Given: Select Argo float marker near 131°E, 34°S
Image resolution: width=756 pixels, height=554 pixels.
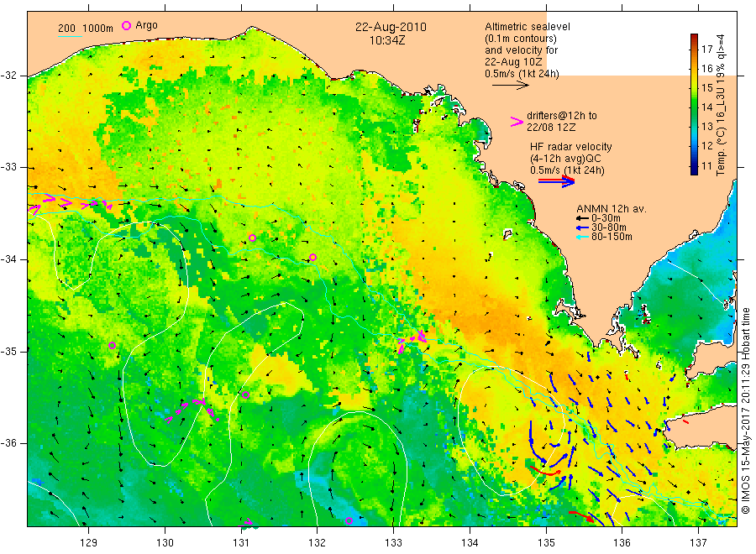Looking at the screenshot, I should click(252, 238).
